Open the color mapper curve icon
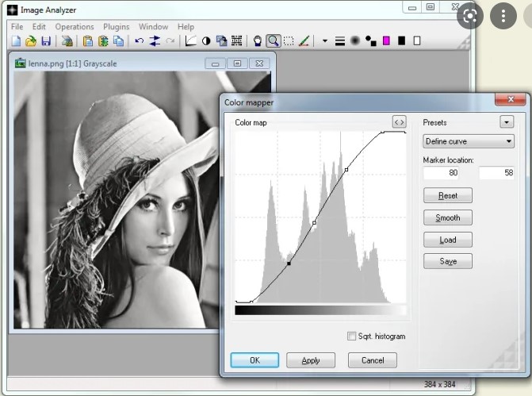Viewport: 532px width, 396px height. pos(190,41)
